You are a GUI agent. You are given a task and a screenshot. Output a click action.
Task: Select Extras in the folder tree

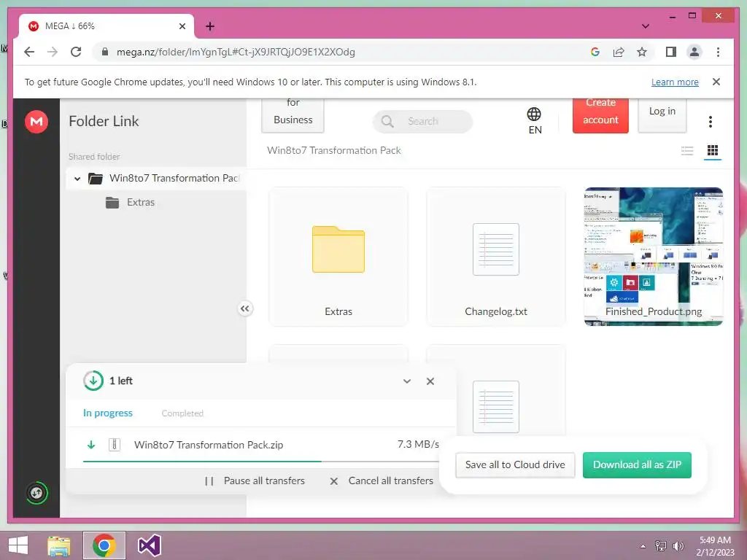click(141, 203)
